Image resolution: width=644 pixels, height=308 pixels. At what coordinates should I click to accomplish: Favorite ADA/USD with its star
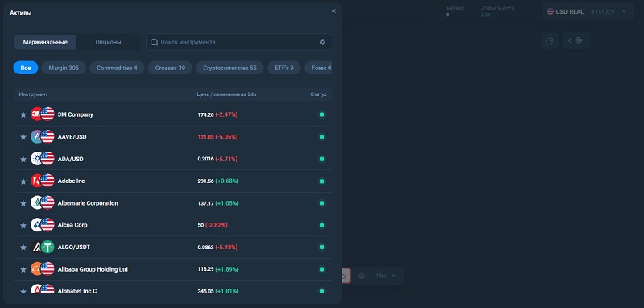[x=23, y=159]
